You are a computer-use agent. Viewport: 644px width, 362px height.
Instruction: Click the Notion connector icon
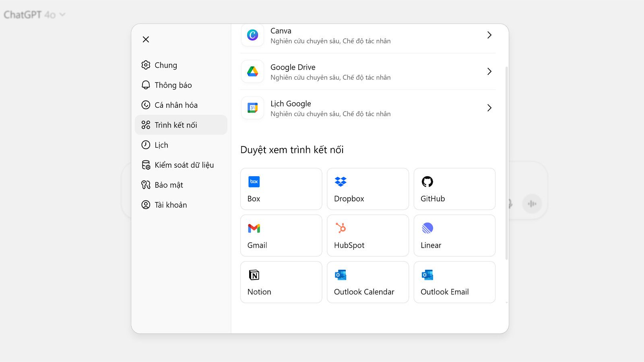pos(254,275)
